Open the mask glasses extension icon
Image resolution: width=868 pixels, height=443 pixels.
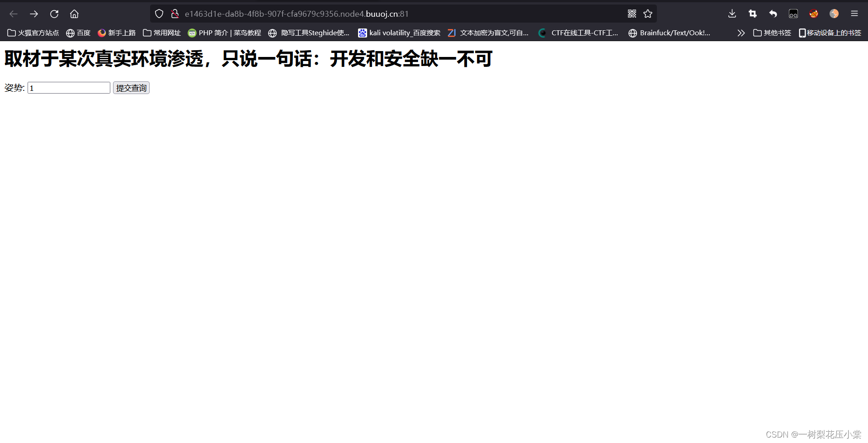point(793,14)
